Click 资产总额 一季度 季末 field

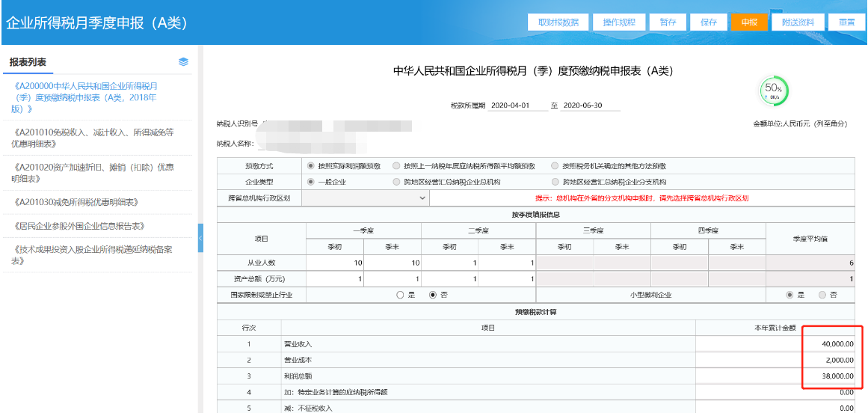coord(392,278)
